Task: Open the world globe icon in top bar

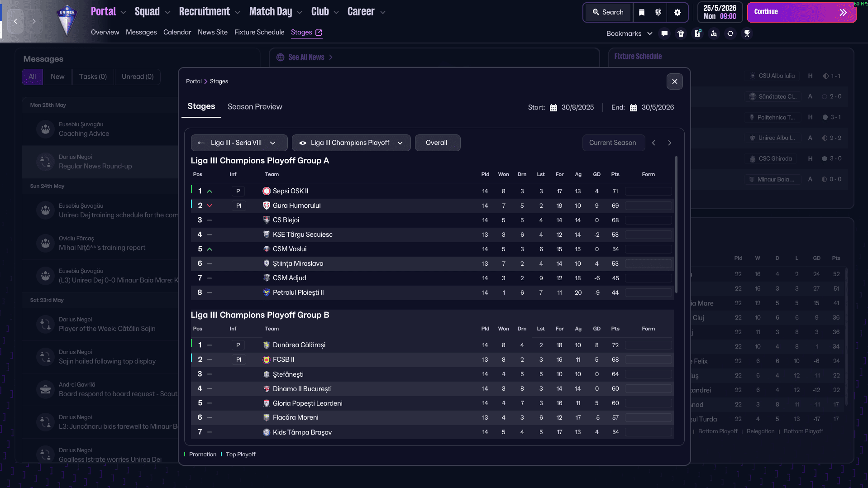Action: [658, 12]
